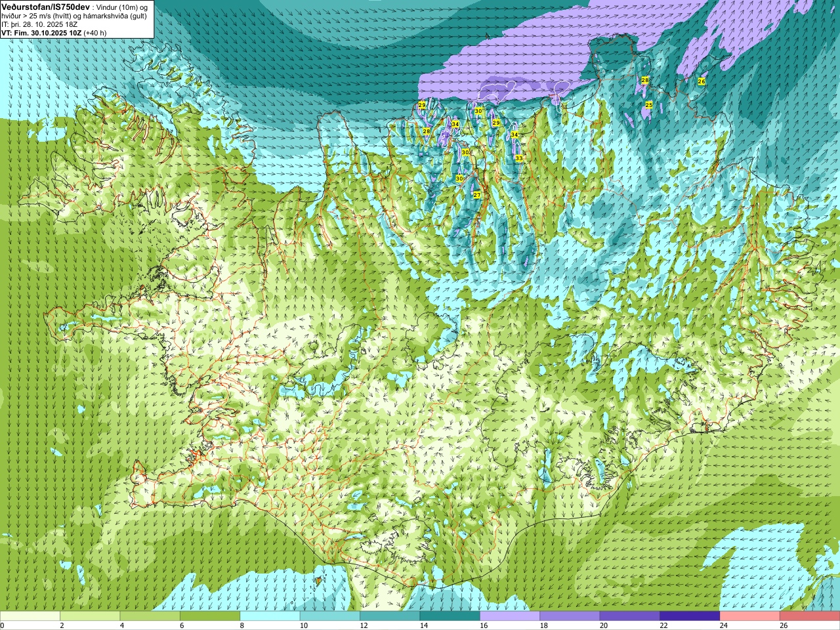
Task: Click the 22–24 m/s dark indigo swatch
Action: pyautogui.click(x=690, y=616)
